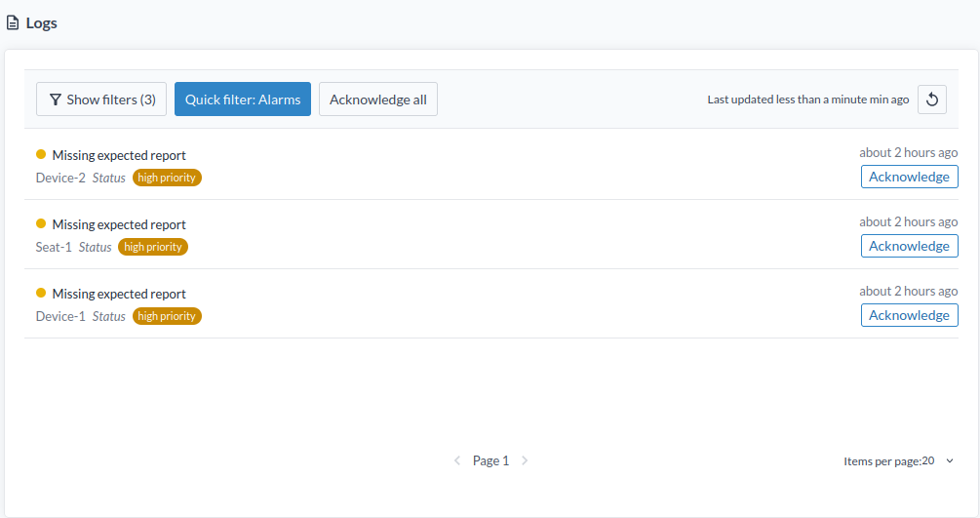Click the Device-2 device name link
The height and width of the screenshot is (518, 980).
tap(60, 178)
